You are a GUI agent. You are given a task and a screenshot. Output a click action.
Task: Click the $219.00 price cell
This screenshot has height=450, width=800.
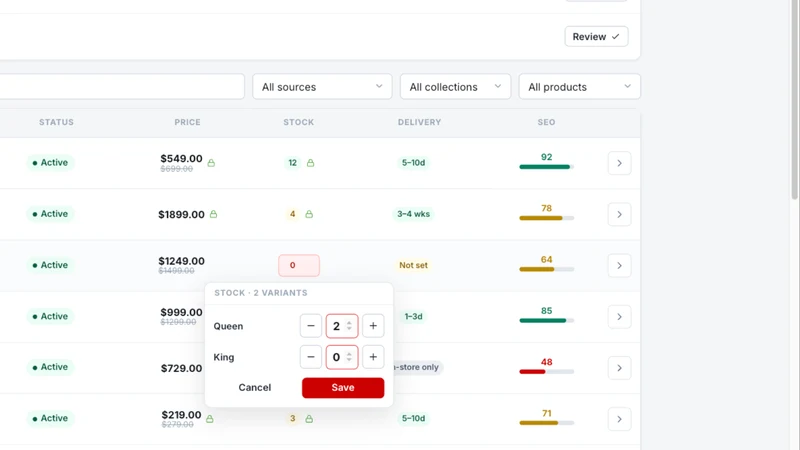(181, 415)
